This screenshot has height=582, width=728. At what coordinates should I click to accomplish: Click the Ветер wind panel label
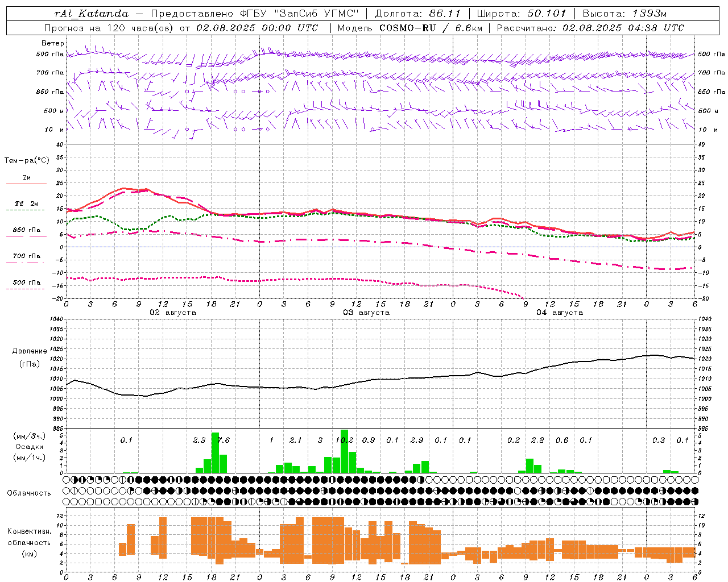click(x=52, y=43)
